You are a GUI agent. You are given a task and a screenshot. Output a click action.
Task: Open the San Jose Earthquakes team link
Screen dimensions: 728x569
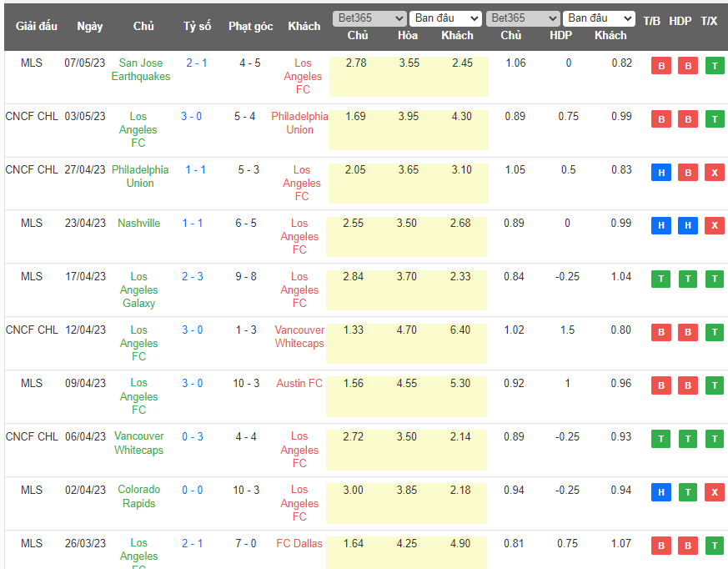tap(140, 69)
